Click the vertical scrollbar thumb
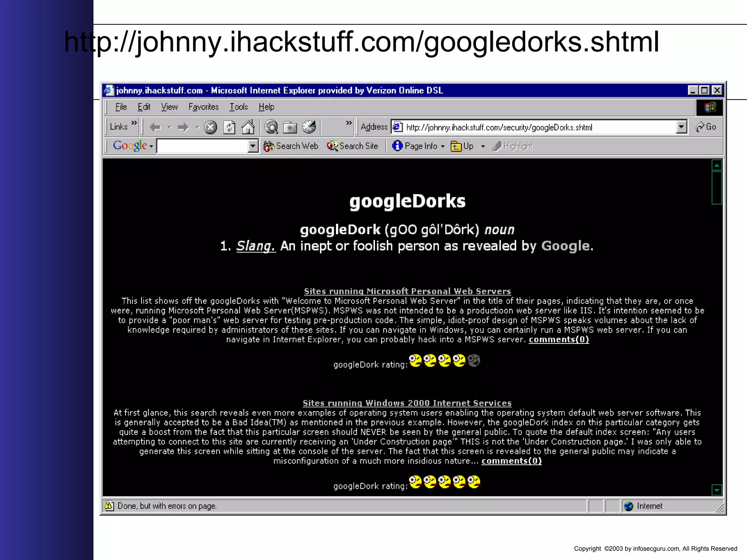Image resolution: width=747 pixels, height=560 pixels. click(x=717, y=187)
